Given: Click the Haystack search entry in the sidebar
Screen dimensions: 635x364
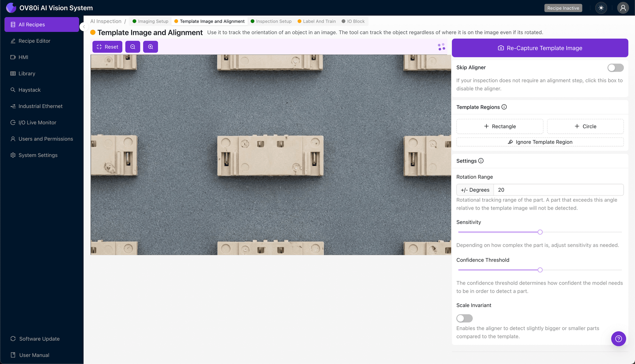Looking at the screenshot, I should click(30, 90).
